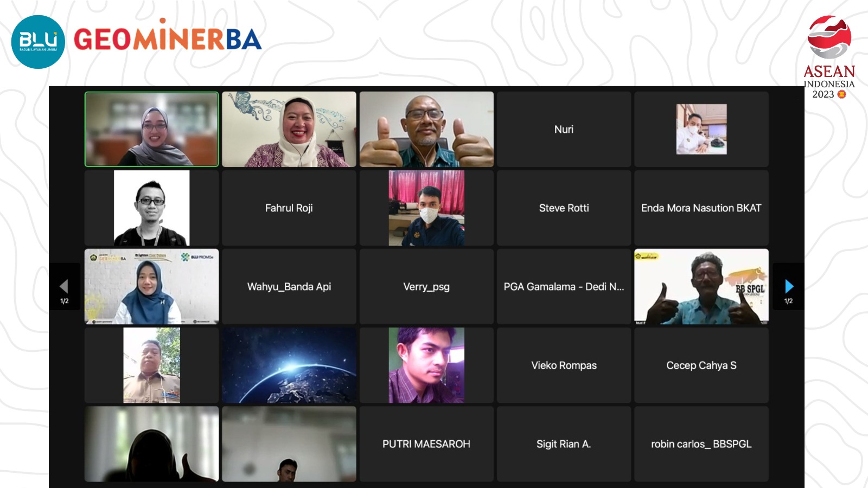Select the Steve Rotti participant tile
The height and width of the screenshot is (488, 868).
click(x=564, y=208)
